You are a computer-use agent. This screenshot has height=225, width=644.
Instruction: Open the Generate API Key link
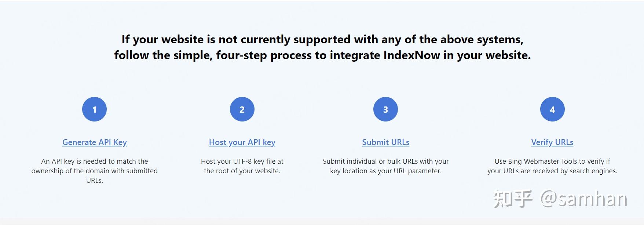coord(95,142)
